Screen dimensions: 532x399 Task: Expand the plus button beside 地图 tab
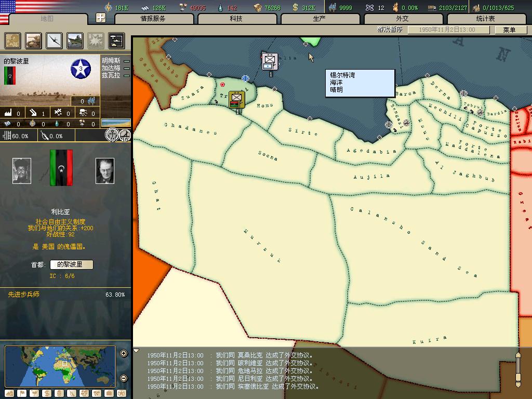(x=100, y=18)
